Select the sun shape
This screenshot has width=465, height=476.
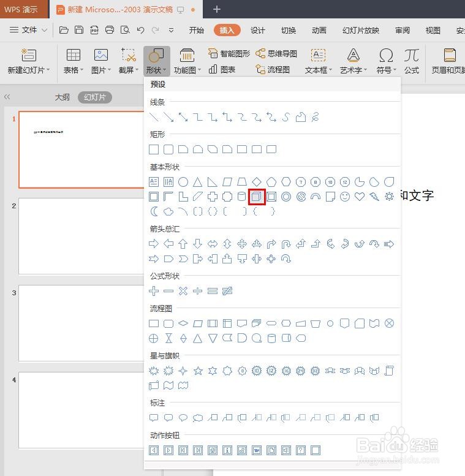click(389, 197)
